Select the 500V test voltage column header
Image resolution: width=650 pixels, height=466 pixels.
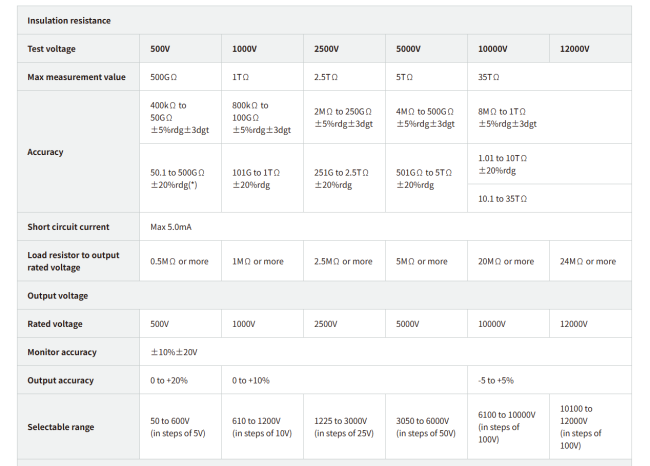(x=180, y=49)
